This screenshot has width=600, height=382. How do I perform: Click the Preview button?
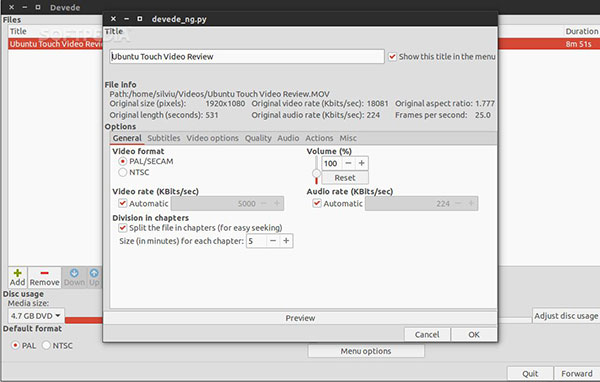coord(300,318)
